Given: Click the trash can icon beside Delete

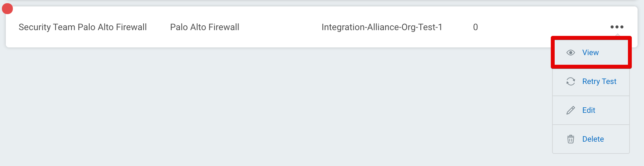Looking at the screenshot, I should [x=570, y=139].
